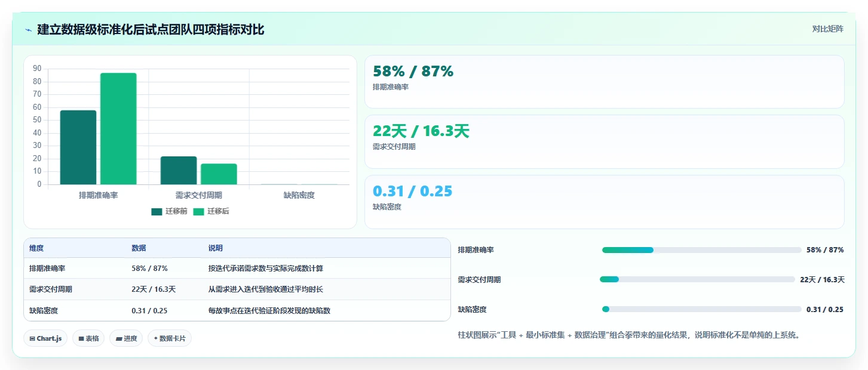Click 从需求进入迭代到验收通过平均时长 description
Screen dimensions: 868x370
tap(266, 289)
